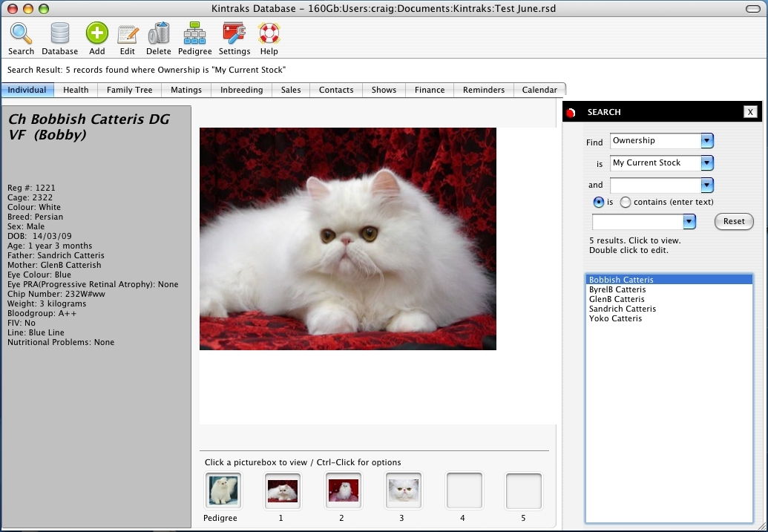This screenshot has width=768, height=532.
Task: Expand the empty 'and' dropdown
Action: (x=706, y=185)
